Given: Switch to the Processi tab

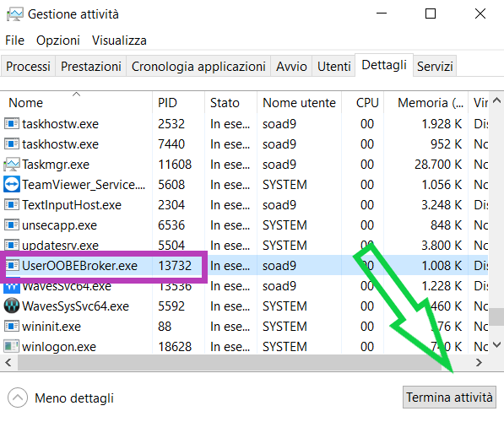Looking at the screenshot, I should [x=29, y=67].
